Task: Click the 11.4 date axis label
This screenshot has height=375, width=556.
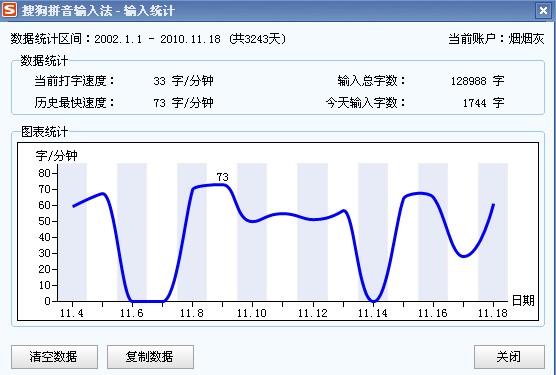Action: click(72, 313)
